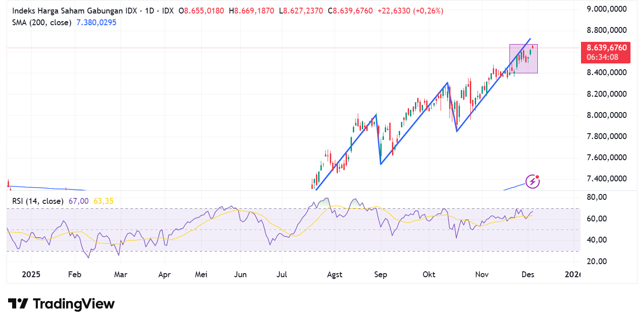Click the red notification dot on the lightning icon
This screenshot has width=644, height=324.
point(538,177)
